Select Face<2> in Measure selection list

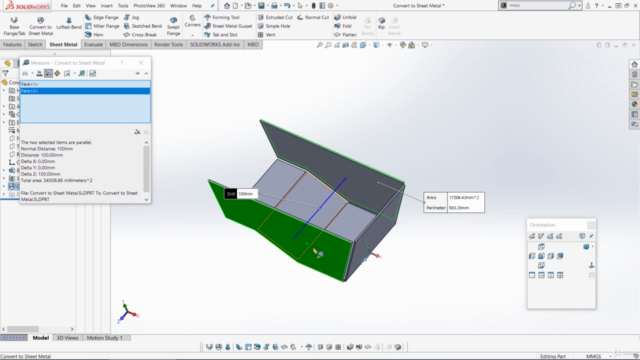[85, 91]
